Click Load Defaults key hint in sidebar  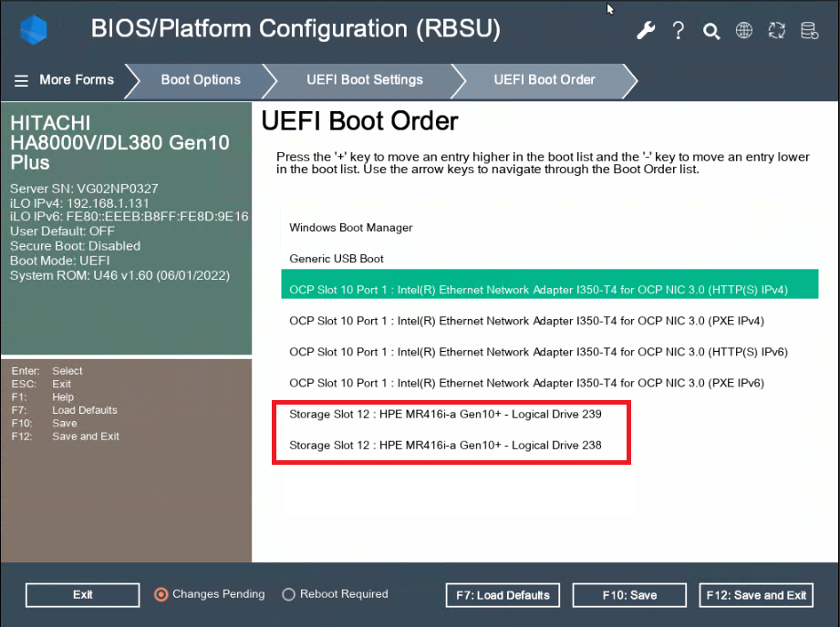[64, 410]
